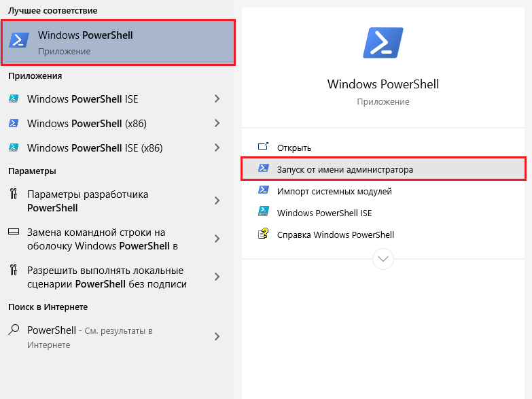Expand arrow for 'Замена командной строки' setting
This screenshot has width=532, height=399.
(217, 239)
